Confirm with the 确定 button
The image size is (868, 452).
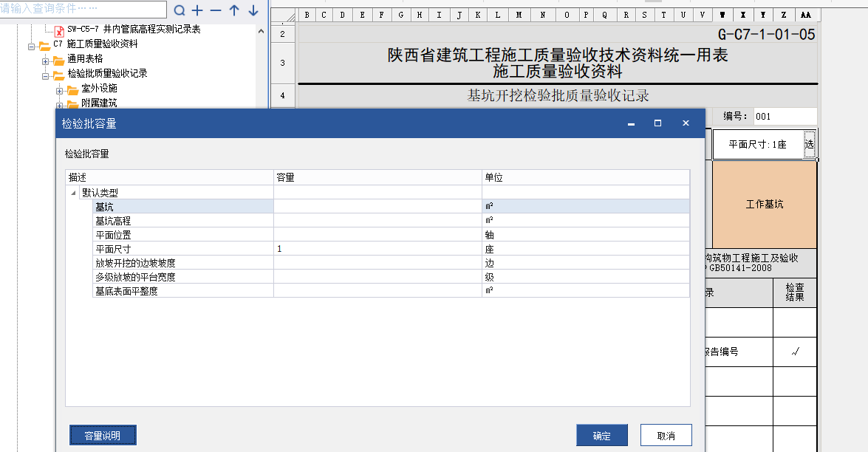pos(602,436)
